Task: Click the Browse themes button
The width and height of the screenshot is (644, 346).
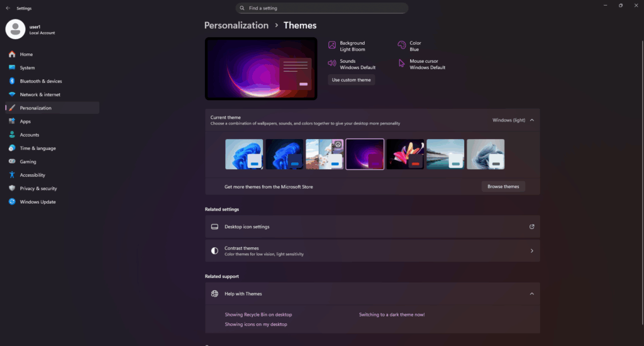Action: pyautogui.click(x=503, y=186)
